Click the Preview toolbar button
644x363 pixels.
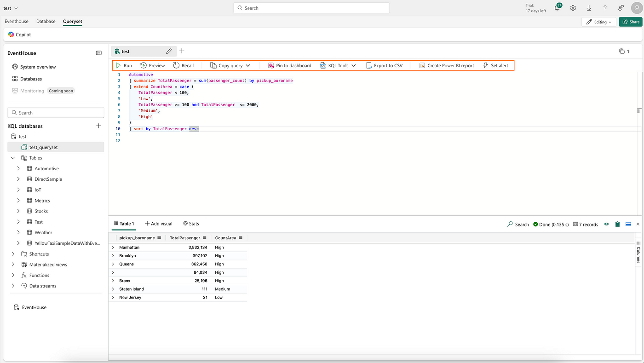[153, 65]
